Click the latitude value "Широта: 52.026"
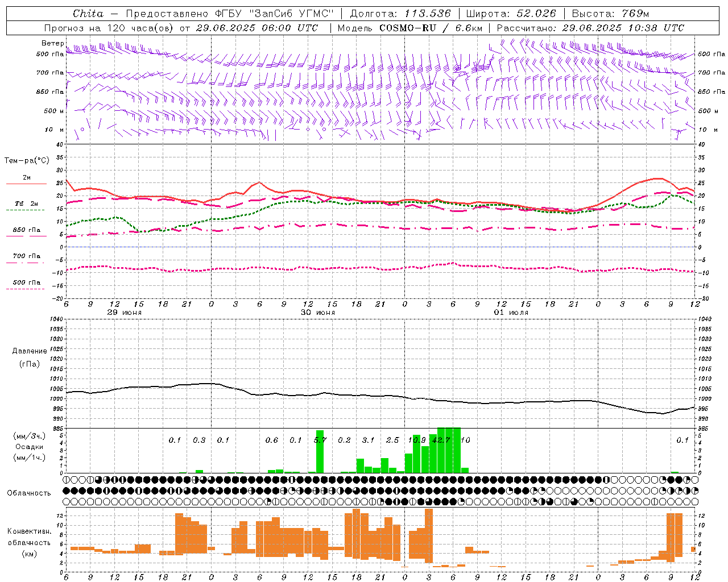Viewport: 728px width, 582px height. tap(511, 14)
